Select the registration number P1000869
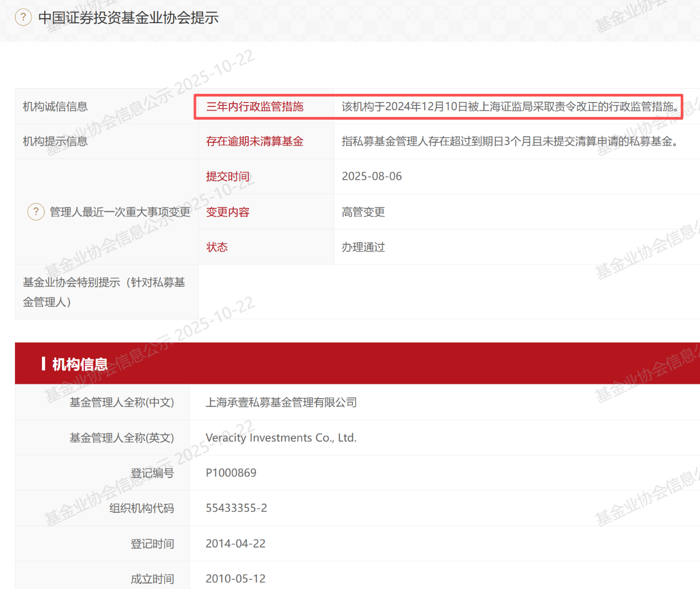The height and width of the screenshot is (589, 700). pos(231,473)
